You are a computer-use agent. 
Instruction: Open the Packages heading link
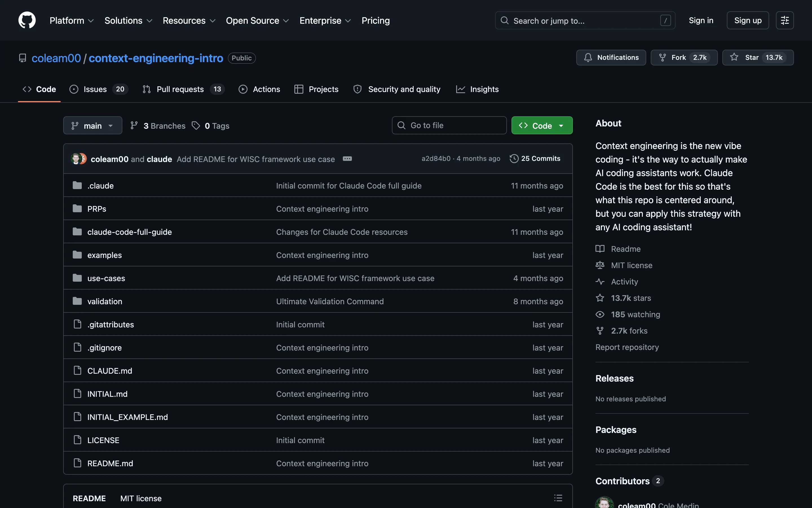tap(616, 430)
